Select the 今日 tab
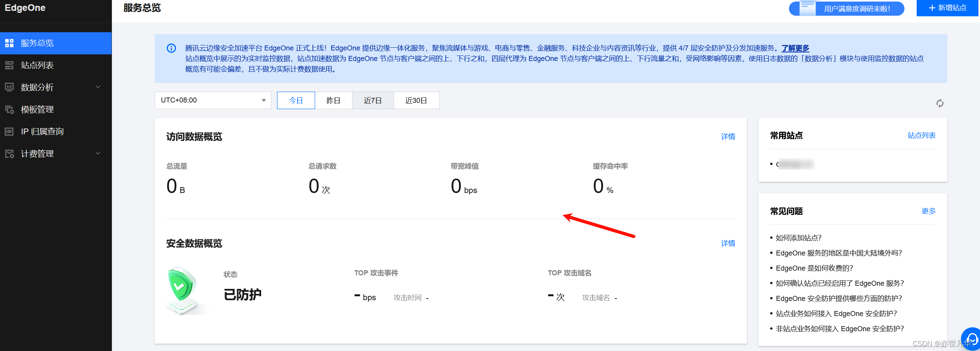The width and height of the screenshot is (980, 351). 296,100
